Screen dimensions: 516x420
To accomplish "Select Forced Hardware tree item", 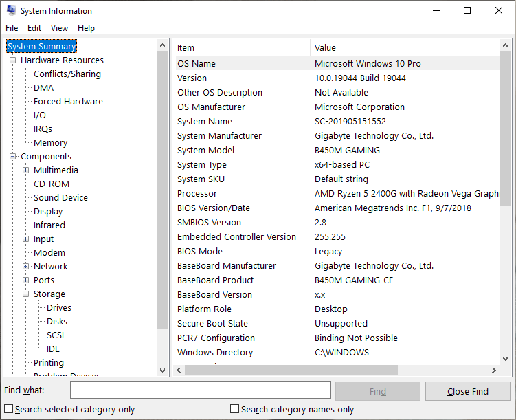I will (x=68, y=101).
